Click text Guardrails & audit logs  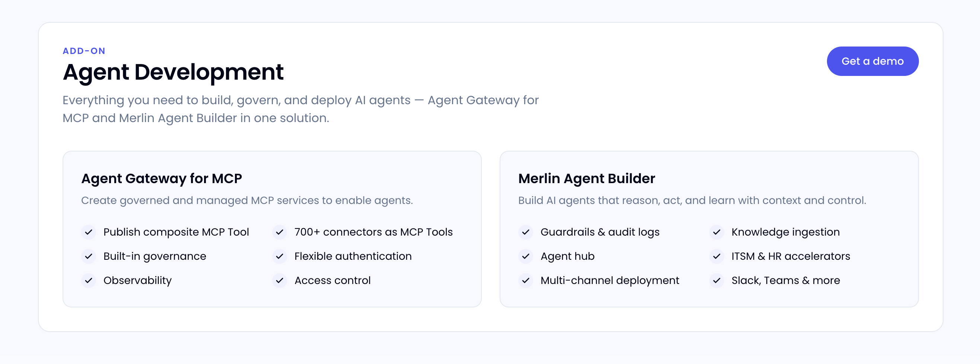(x=600, y=232)
